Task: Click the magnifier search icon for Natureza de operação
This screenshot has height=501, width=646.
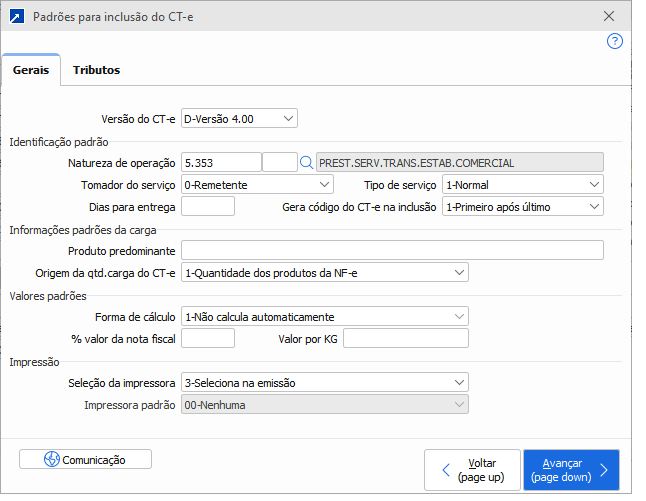Action: tap(306, 162)
